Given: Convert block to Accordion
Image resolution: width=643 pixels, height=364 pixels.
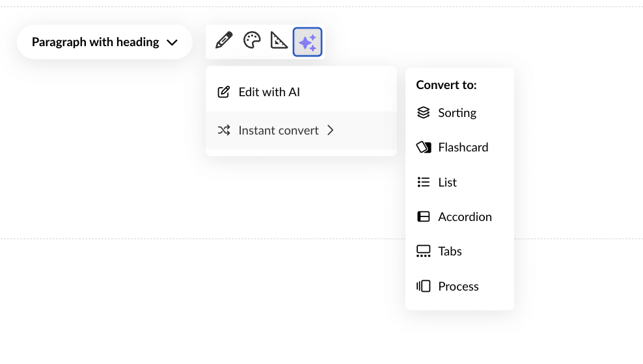Looking at the screenshot, I should point(465,216).
